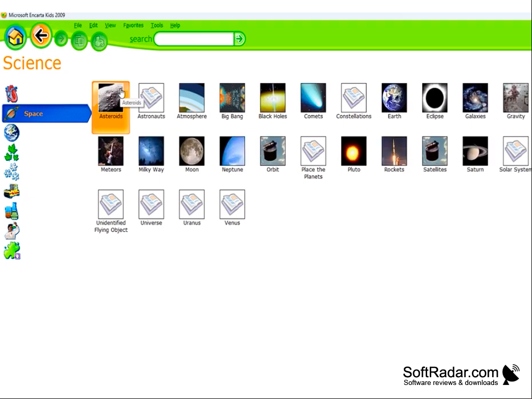Click the orange Back arrow button

point(41,35)
